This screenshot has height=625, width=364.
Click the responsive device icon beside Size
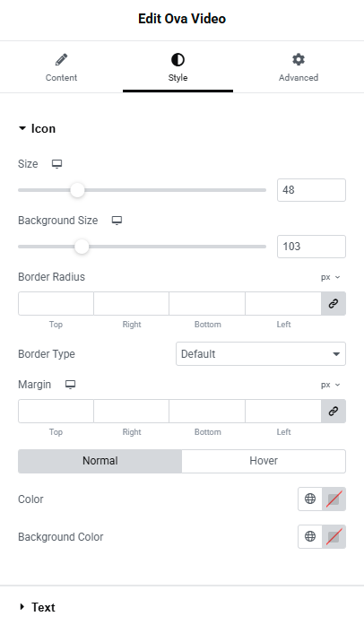pyautogui.click(x=57, y=164)
